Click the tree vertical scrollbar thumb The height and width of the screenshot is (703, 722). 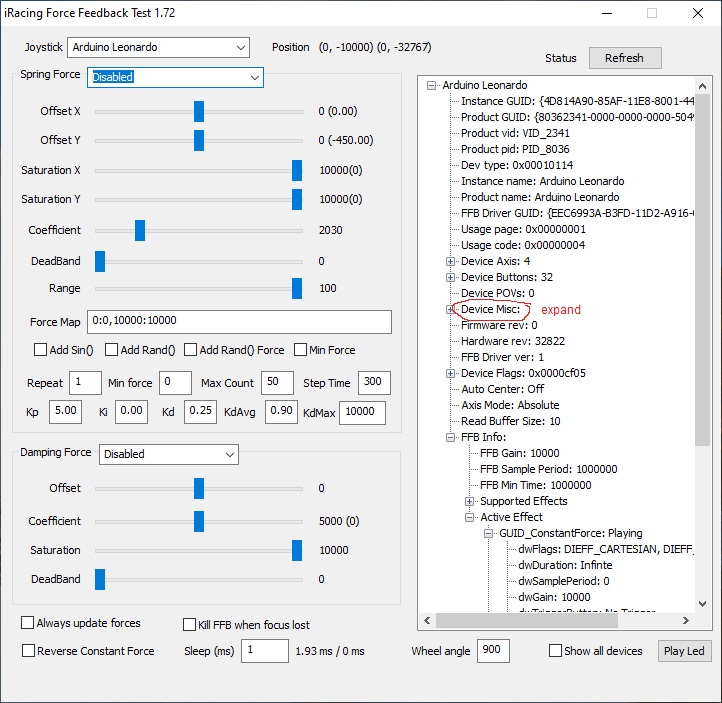click(702, 270)
